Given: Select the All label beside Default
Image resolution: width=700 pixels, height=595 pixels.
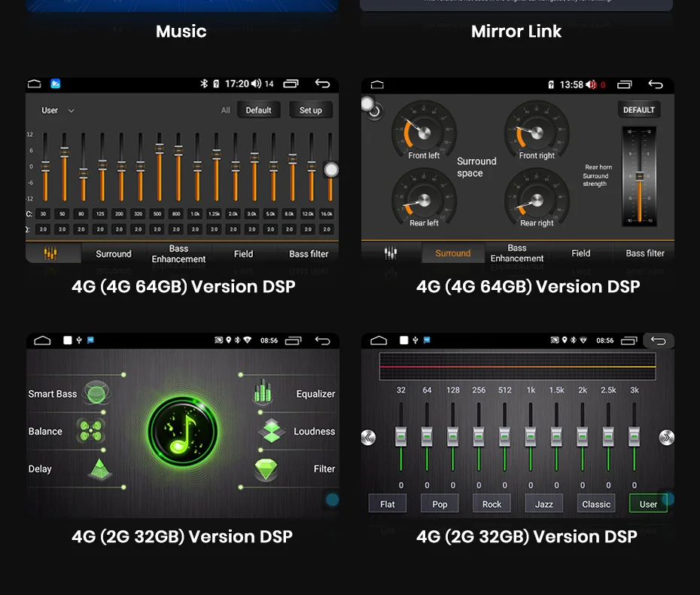Looking at the screenshot, I should tap(226, 110).
